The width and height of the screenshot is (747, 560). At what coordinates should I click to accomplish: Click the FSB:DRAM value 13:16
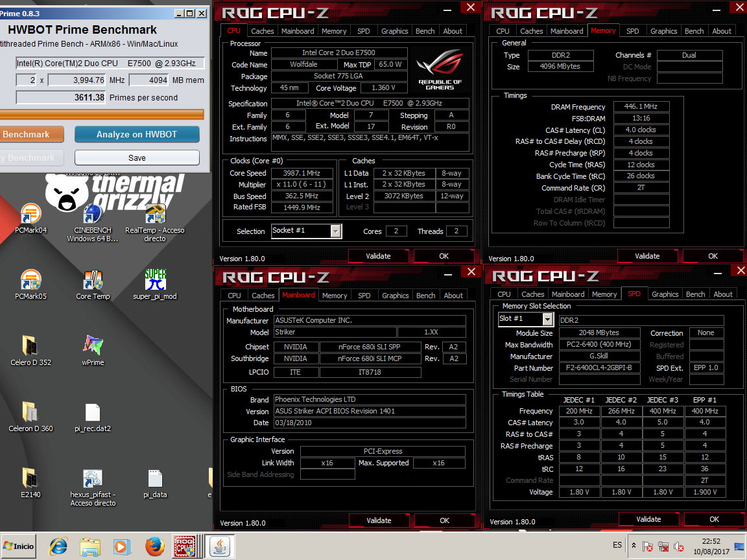(x=641, y=118)
